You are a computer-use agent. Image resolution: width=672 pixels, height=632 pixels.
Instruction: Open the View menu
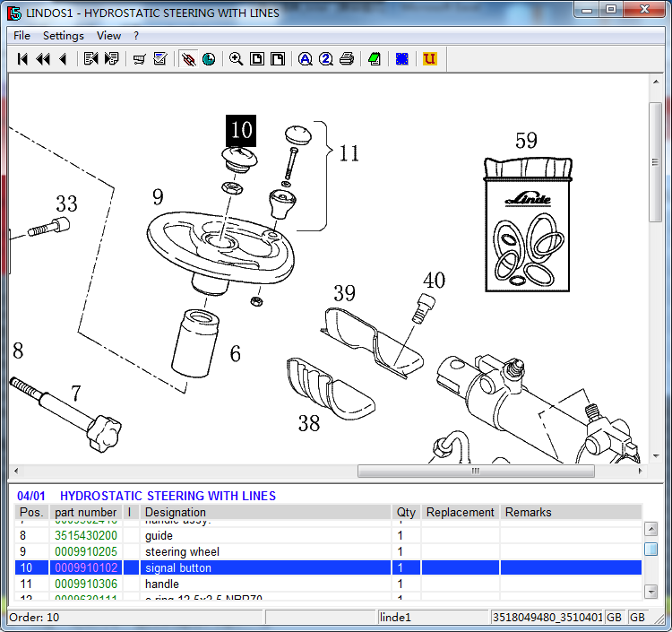pyautogui.click(x=108, y=36)
